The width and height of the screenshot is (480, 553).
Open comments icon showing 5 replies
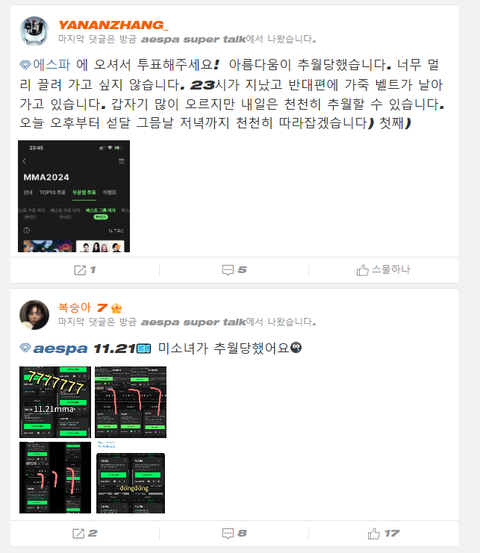pos(228,270)
